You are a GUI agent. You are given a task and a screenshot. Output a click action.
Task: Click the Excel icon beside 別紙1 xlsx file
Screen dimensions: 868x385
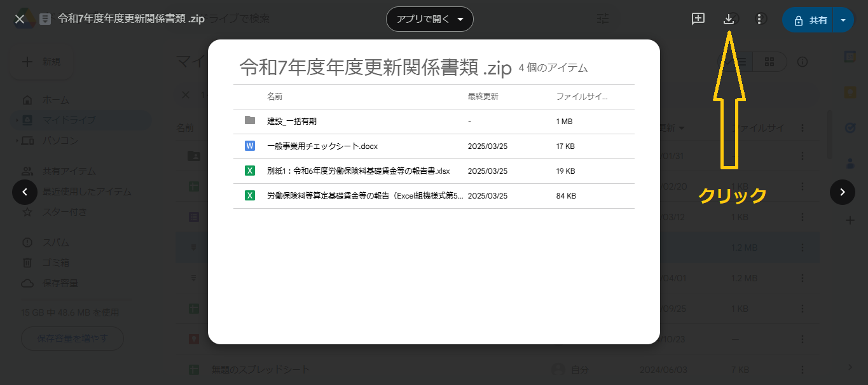click(x=250, y=171)
